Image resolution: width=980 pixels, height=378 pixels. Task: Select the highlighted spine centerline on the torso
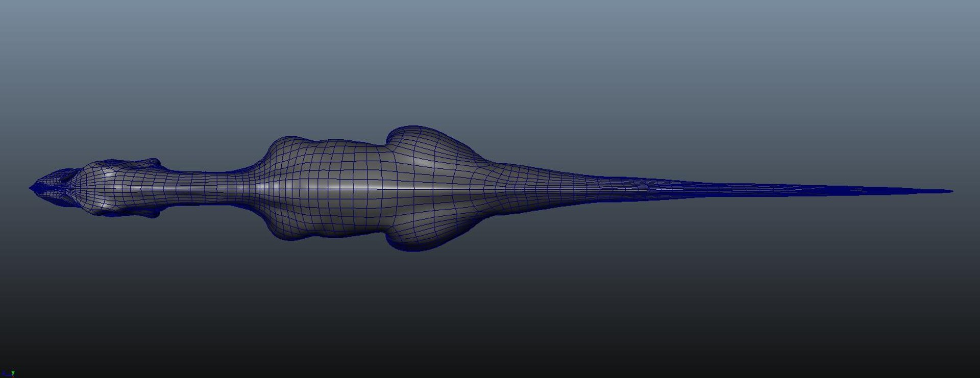[x=357, y=187]
